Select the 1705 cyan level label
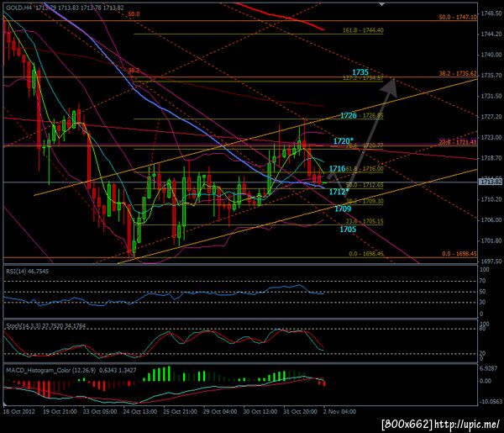 pos(348,229)
